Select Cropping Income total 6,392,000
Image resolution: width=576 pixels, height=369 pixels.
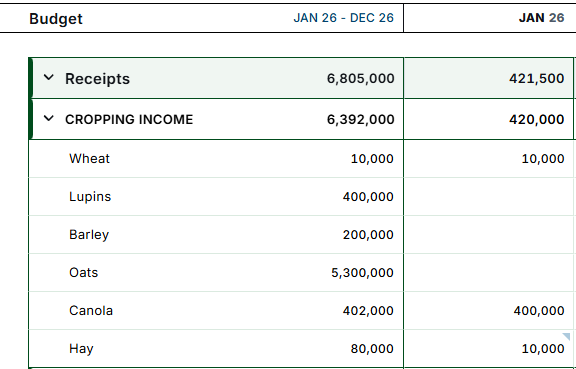tap(360, 119)
